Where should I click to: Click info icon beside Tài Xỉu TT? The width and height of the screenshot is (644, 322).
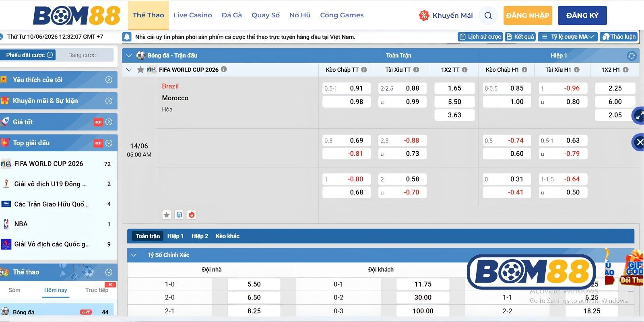pyautogui.click(x=416, y=70)
